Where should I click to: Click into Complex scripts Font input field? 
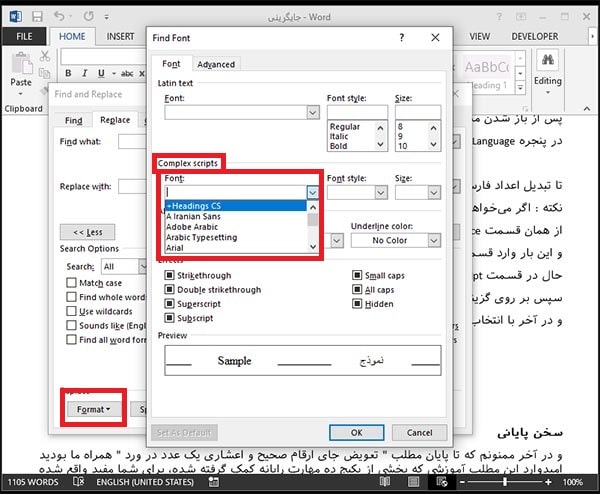coord(236,192)
